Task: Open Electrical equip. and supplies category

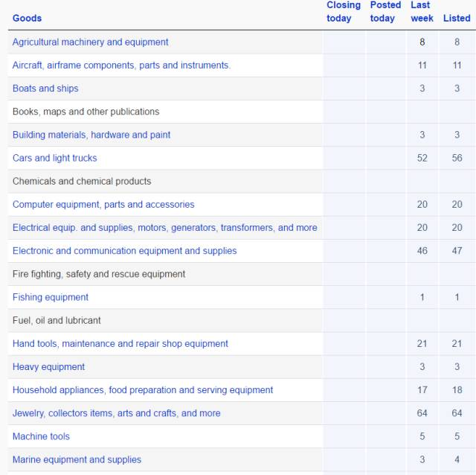Action: click(x=165, y=228)
